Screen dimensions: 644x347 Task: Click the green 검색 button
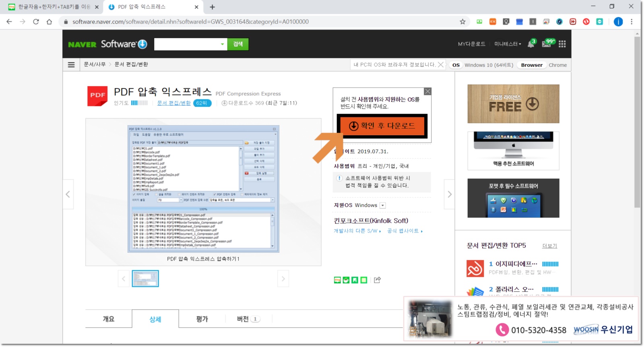coord(238,44)
